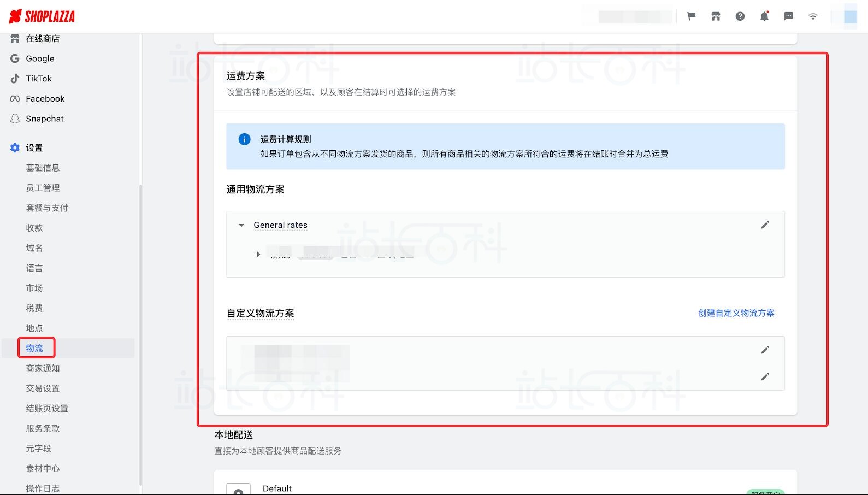This screenshot has width=868, height=495.
Task: Edit General rates with pencil icon
Action: coord(765,225)
